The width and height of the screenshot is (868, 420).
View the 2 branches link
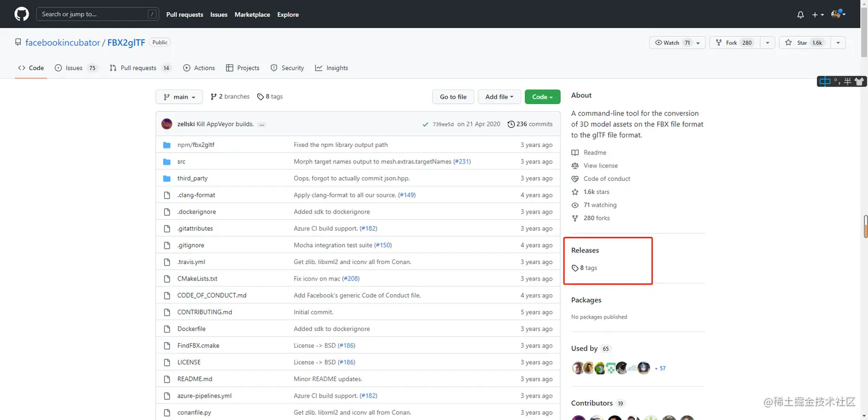tap(230, 97)
